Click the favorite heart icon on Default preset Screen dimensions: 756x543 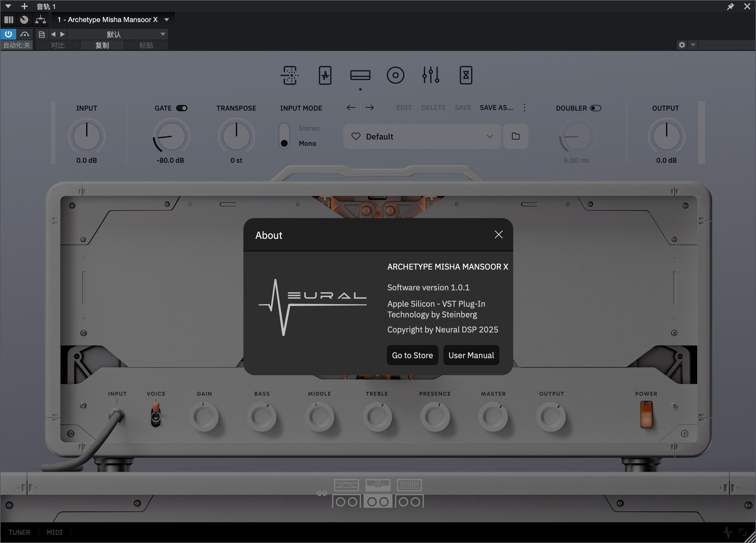356,137
